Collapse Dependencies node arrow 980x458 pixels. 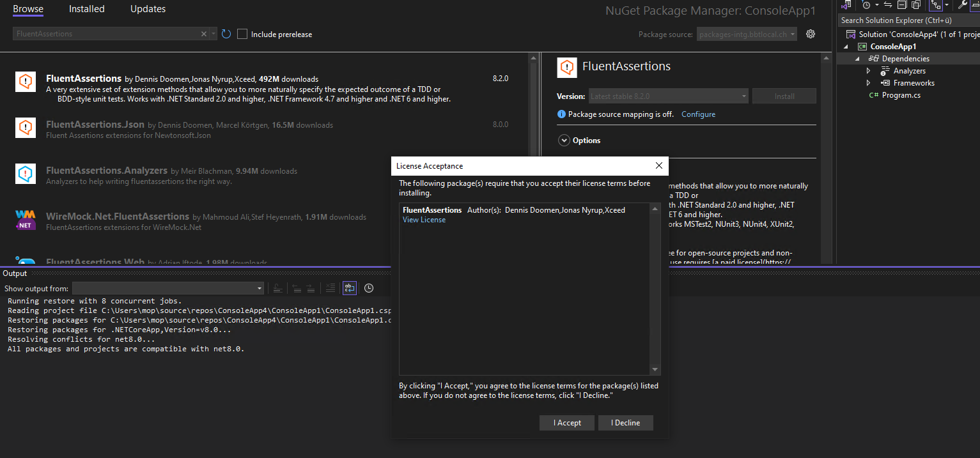pyautogui.click(x=857, y=59)
